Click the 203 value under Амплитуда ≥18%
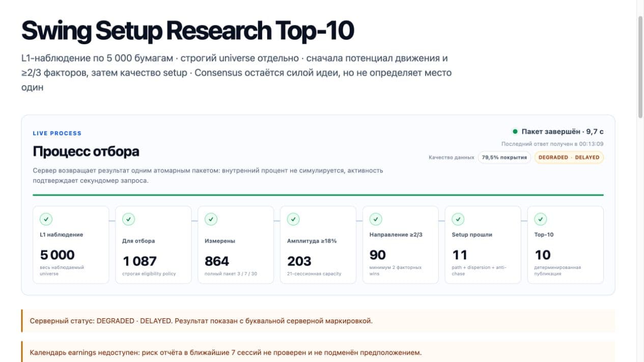Viewport: 644px width, 362px height. (299, 261)
